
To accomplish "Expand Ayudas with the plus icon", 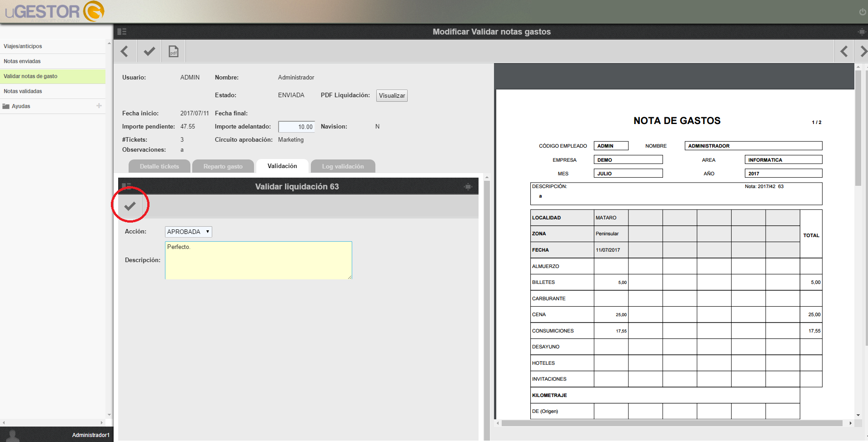I will [99, 105].
